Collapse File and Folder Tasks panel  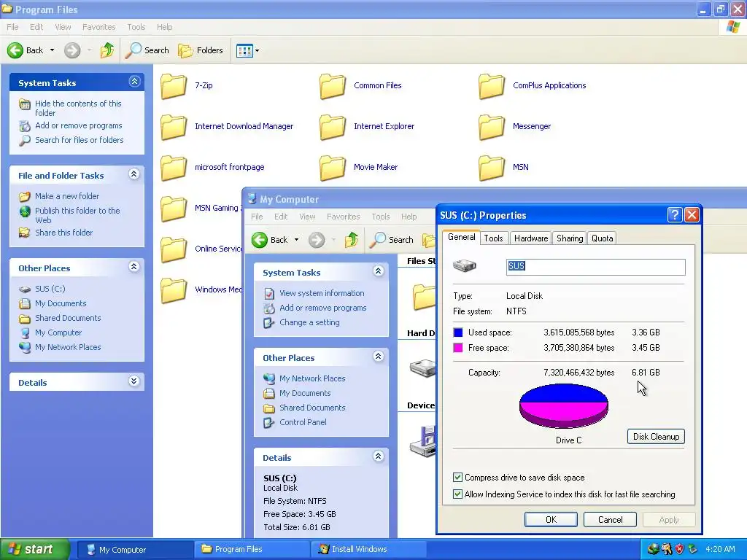click(x=134, y=174)
